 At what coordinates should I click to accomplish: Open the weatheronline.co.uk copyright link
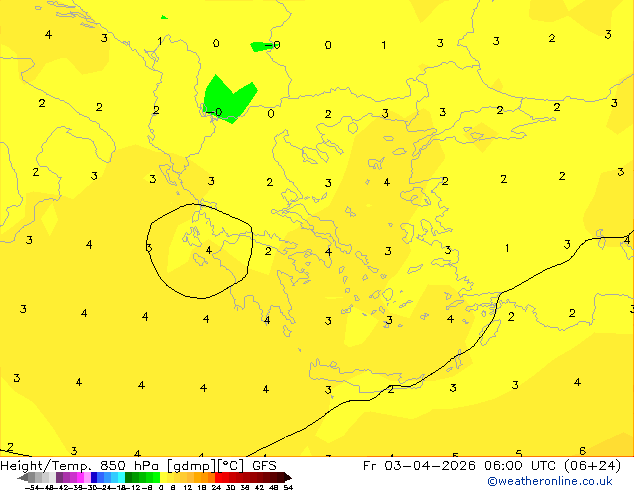[549, 481]
